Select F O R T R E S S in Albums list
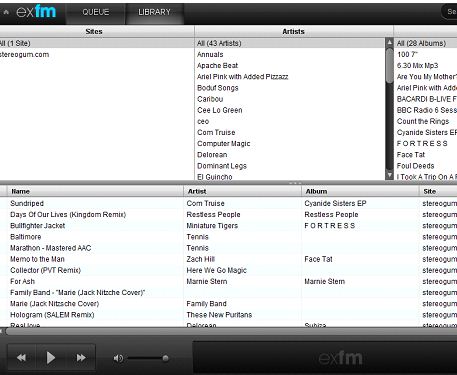 (x=426, y=144)
